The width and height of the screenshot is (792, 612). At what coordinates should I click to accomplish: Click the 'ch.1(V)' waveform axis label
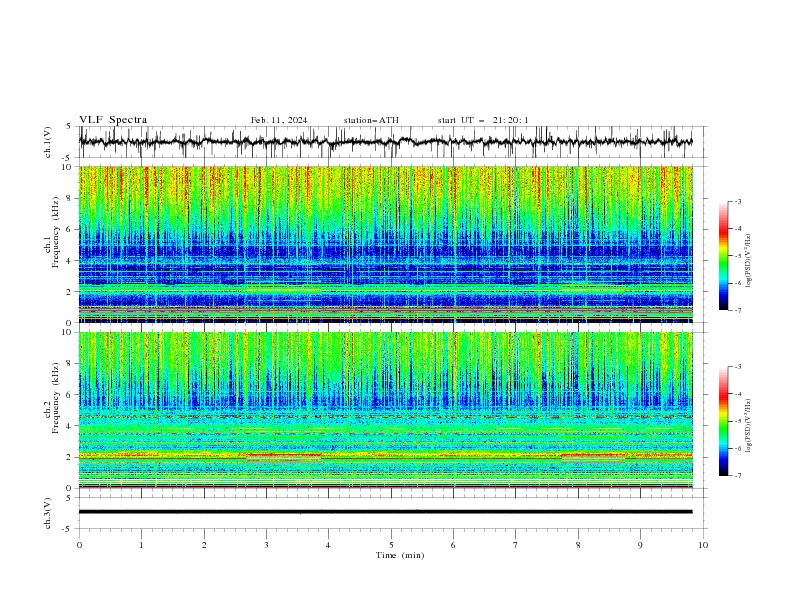48,142
